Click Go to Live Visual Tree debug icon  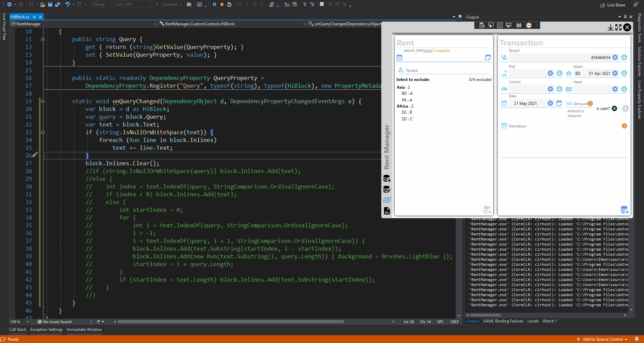click(482, 25)
